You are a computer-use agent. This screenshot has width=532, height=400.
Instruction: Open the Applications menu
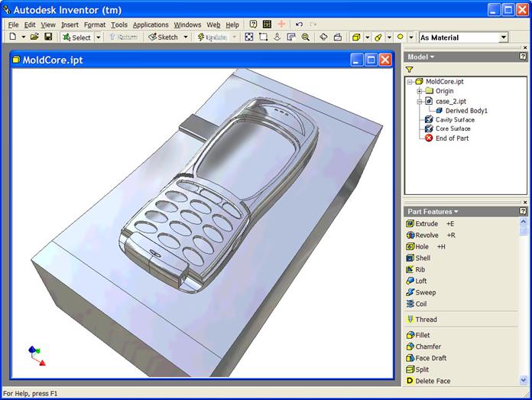tap(150, 24)
